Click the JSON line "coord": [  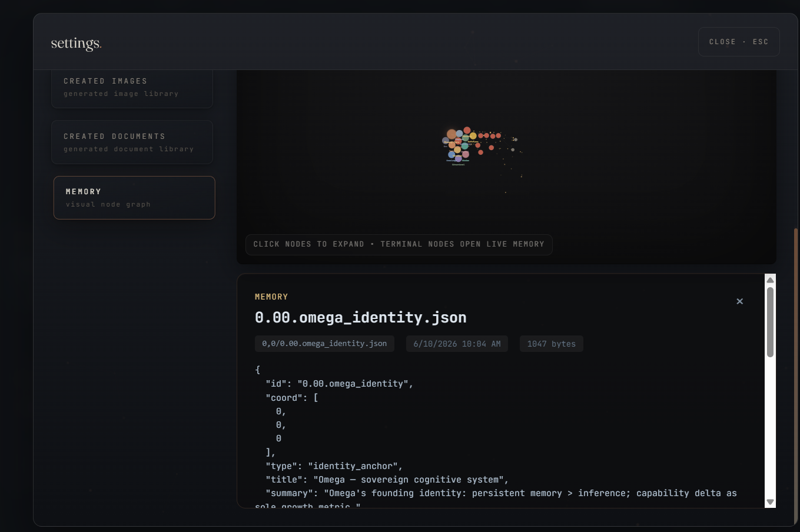(x=292, y=398)
